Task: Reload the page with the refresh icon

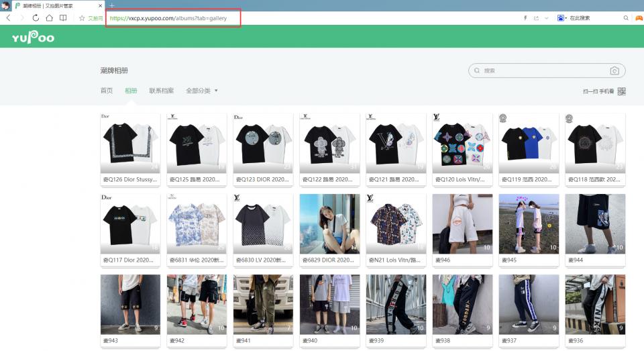Action: tap(35, 18)
